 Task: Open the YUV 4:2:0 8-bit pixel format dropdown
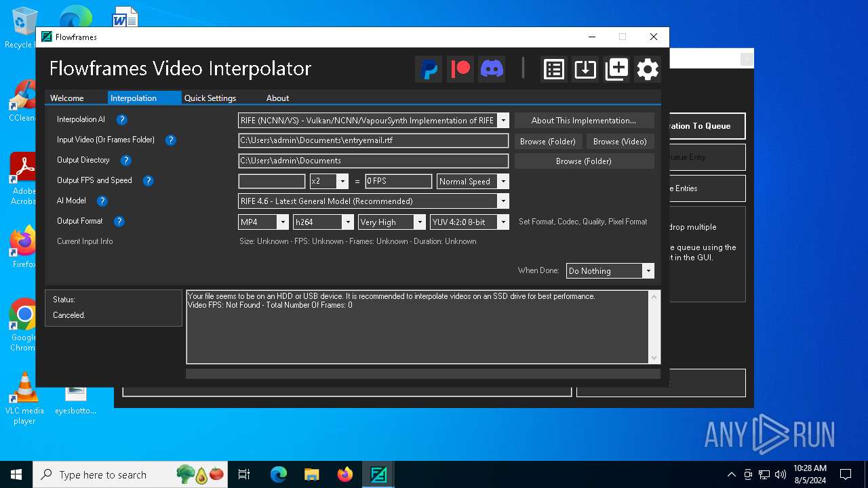tap(503, 222)
